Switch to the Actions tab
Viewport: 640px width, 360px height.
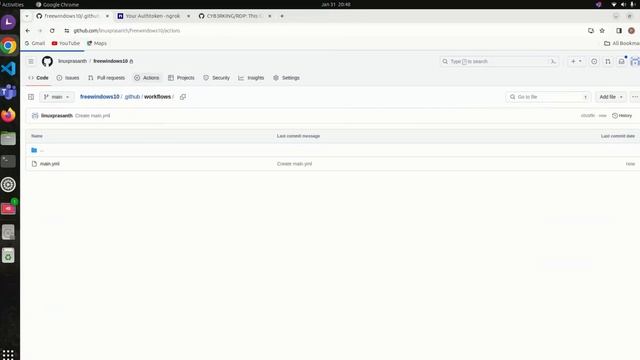point(147,78)
